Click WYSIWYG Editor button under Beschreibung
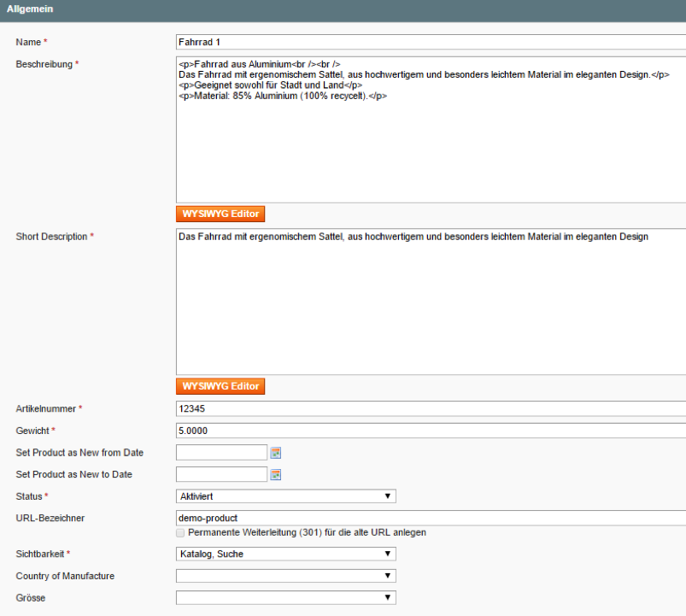Image resolution: width=686 pixels, height=616 pixels. point(220,214)
